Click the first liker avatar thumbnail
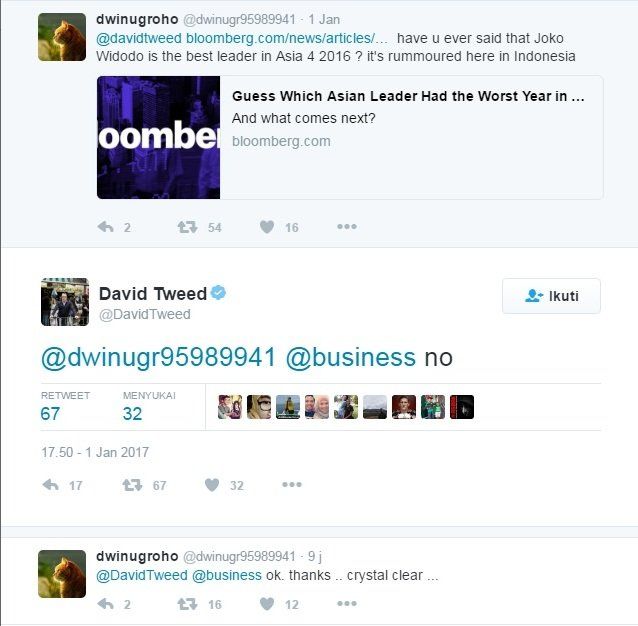 pyautogui.click(x=230, y=407)
